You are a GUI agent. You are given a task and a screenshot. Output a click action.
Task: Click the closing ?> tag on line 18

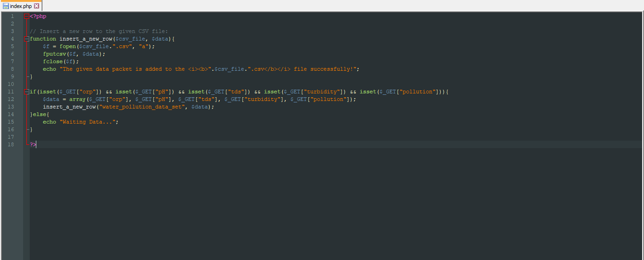pos(33,144)
